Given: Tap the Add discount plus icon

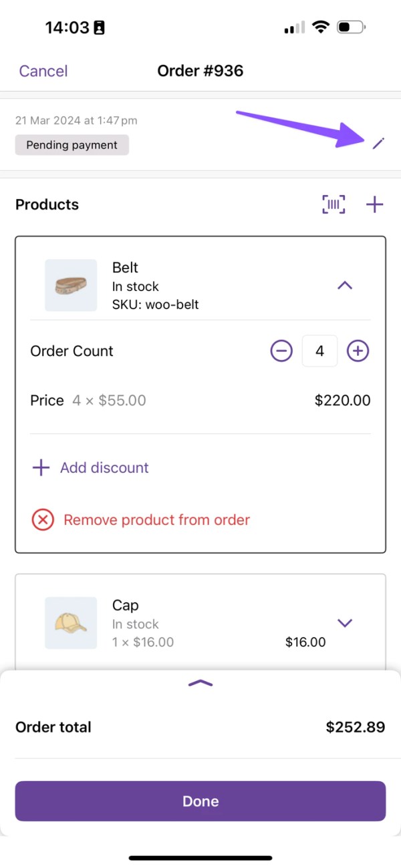Looking at the screenshot, I should (x=41, y=467).
